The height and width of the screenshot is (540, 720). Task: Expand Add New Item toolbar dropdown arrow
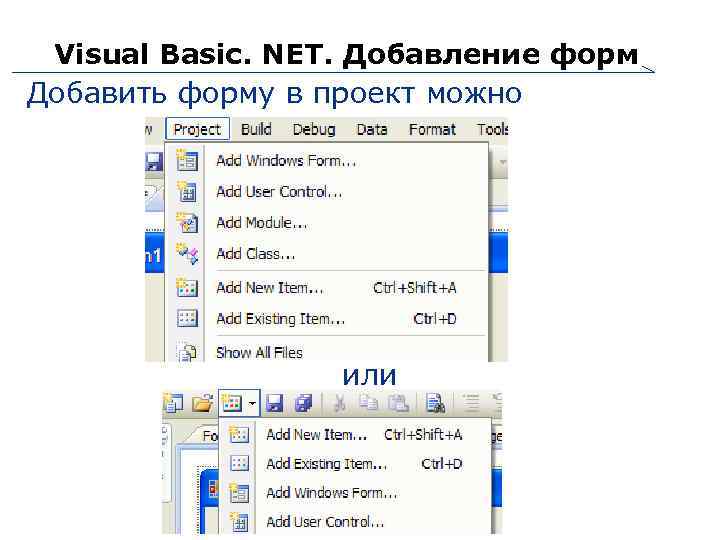click(252, 404)
